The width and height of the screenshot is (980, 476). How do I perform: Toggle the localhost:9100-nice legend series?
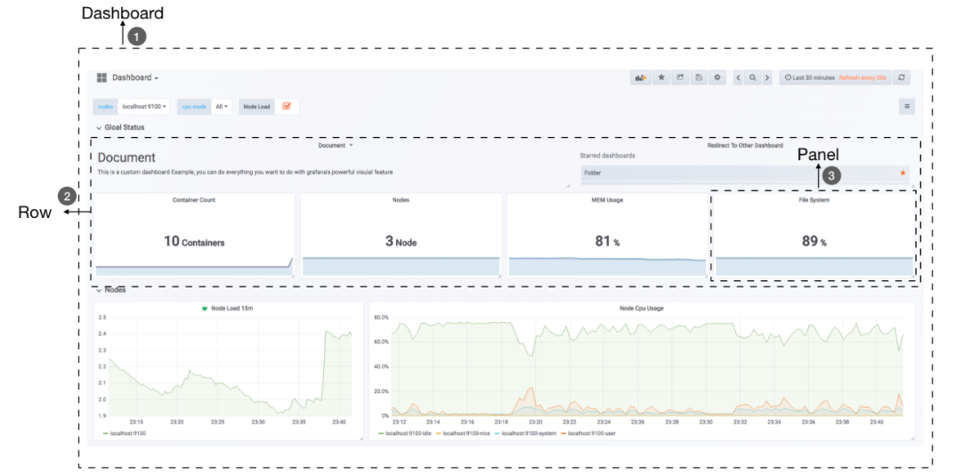tap(462, 433)
